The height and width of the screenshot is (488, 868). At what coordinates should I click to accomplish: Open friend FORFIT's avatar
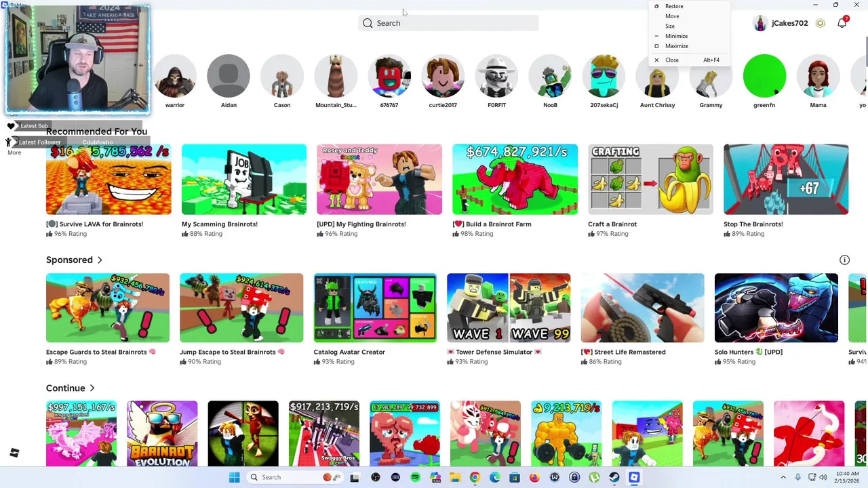pos(496,76)
